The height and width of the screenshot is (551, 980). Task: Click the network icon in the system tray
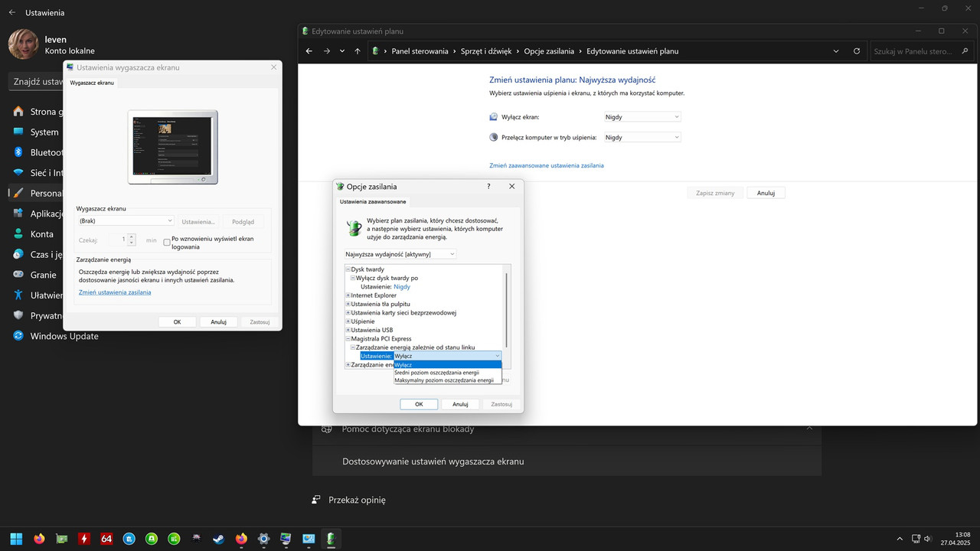(x=916, y=539)
